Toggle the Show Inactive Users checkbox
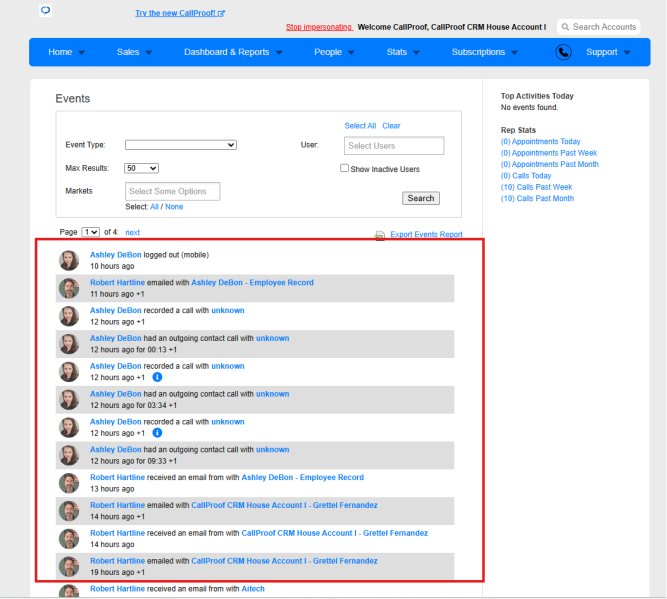 click(x=344, y=168)
